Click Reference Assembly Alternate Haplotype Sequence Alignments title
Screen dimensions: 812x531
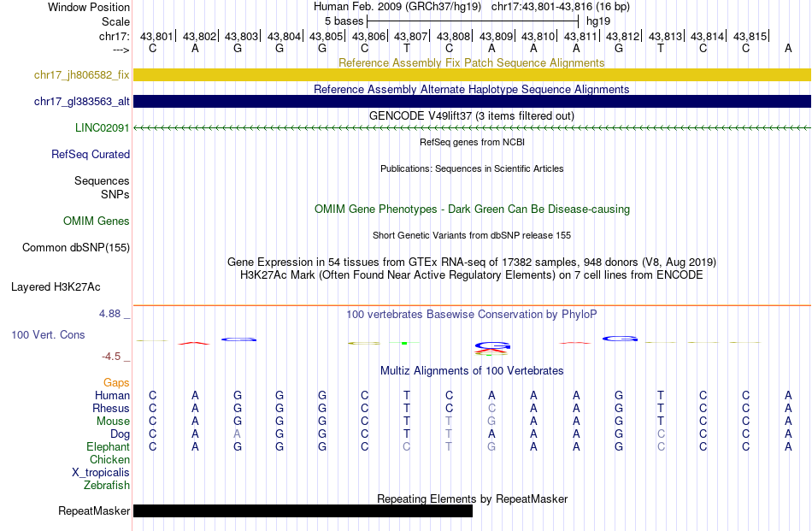point(471,89)
